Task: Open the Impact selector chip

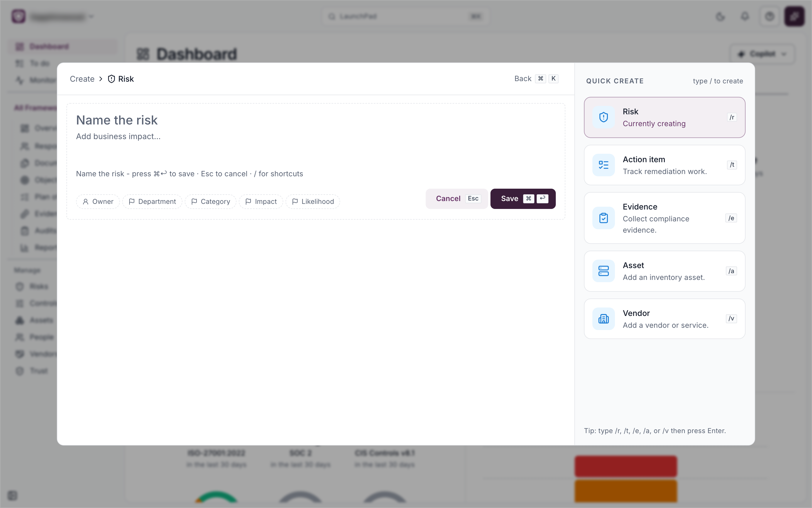Action: point(261,202)
